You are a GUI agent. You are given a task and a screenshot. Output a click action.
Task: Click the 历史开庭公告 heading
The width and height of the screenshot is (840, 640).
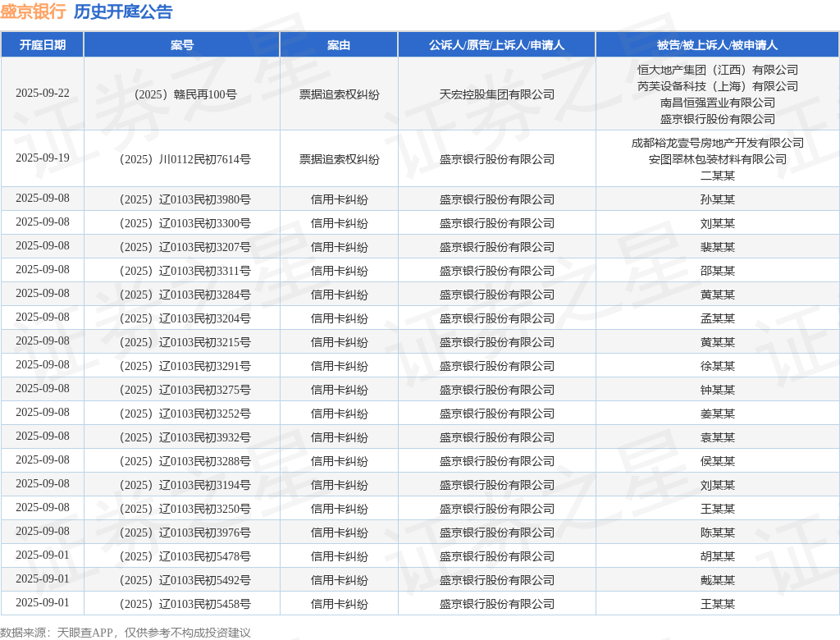(123, 11)
